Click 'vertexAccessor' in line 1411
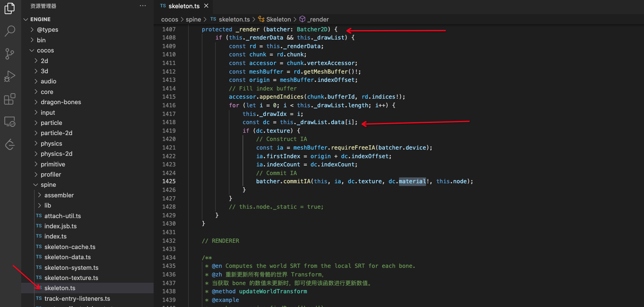 [x=331, y=63]
